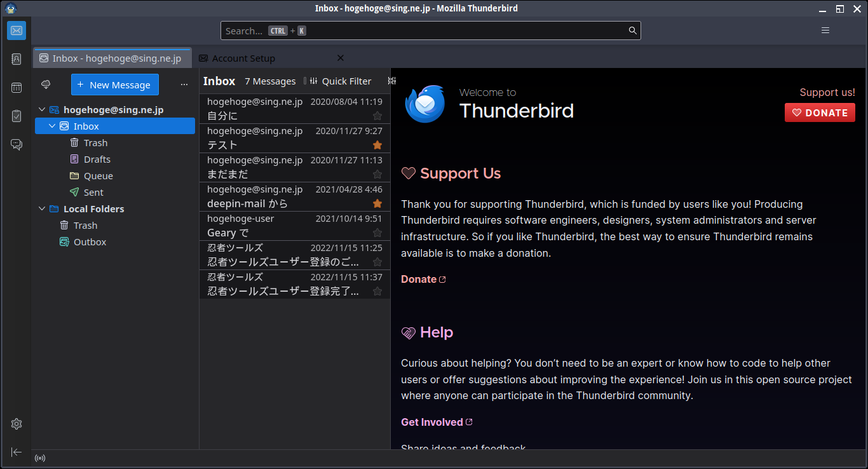Open message list display options icon
Image resolution: width=868 pixels, height=469 pixels.
click(392, 81)
